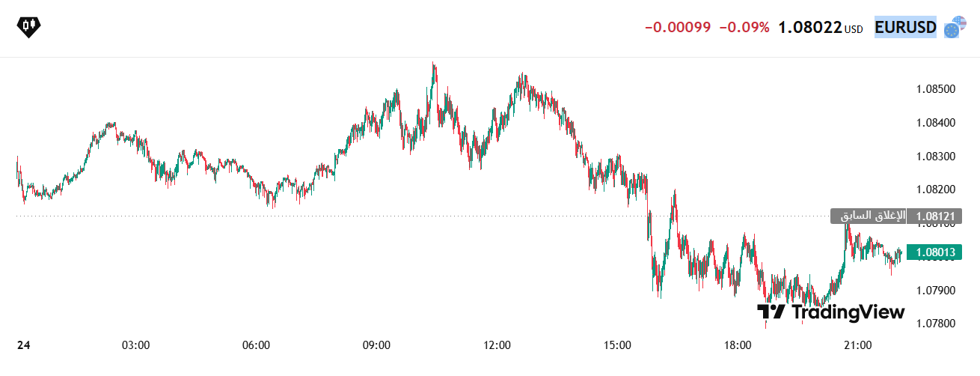The image size is (980, 376).
Task: Click the 1.08500 price axis label
Action: coord(935,89)
